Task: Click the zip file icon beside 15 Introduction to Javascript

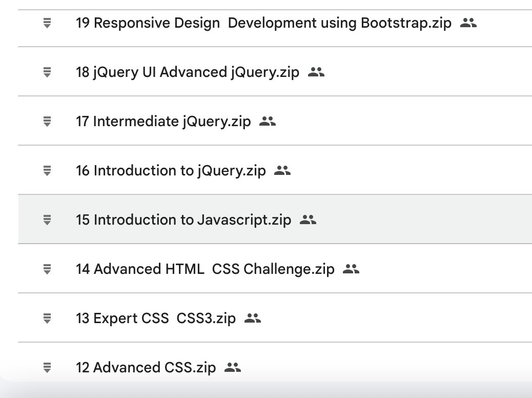Action: click(x=47, y=220)
